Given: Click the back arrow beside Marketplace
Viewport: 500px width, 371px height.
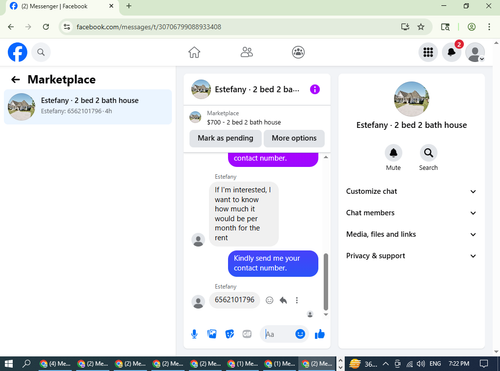Looking at the screenshot, I should point(15,80).
